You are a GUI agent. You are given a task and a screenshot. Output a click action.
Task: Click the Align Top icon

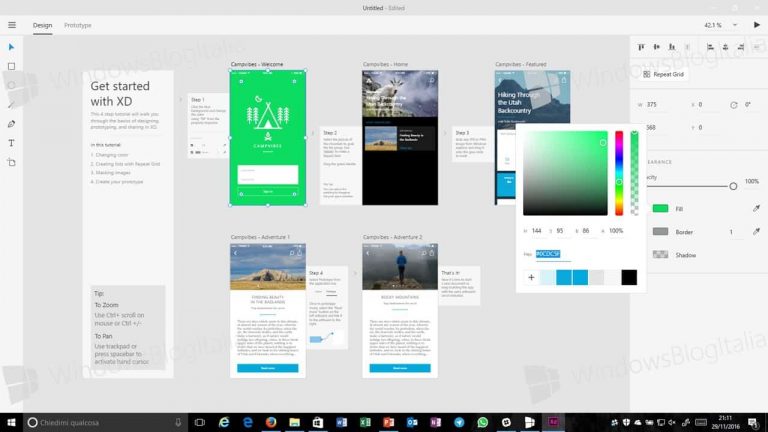641,47
